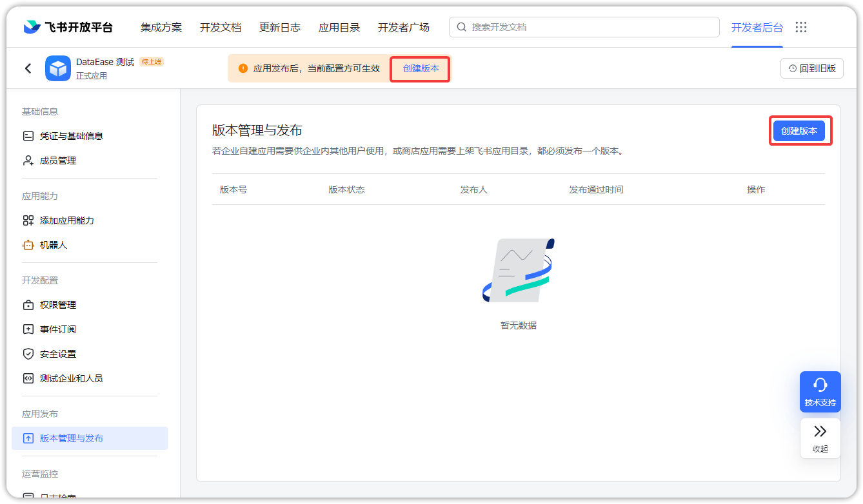Click the 发布人 column header
863x504 pixels.
tap(473, 189)
